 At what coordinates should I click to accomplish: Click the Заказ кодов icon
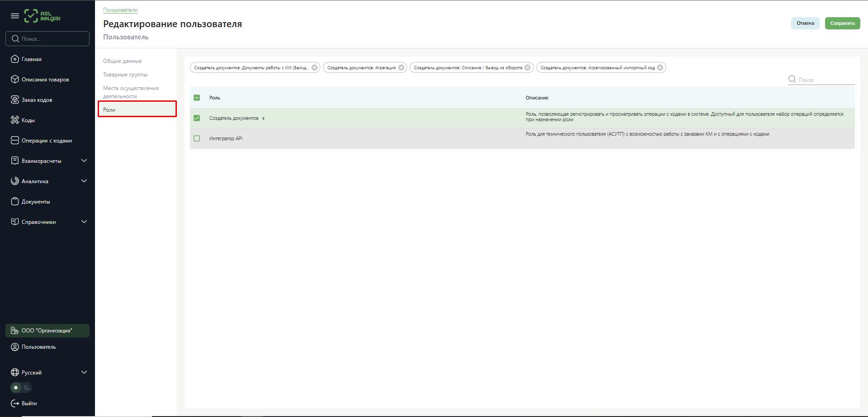pos(15,100)
